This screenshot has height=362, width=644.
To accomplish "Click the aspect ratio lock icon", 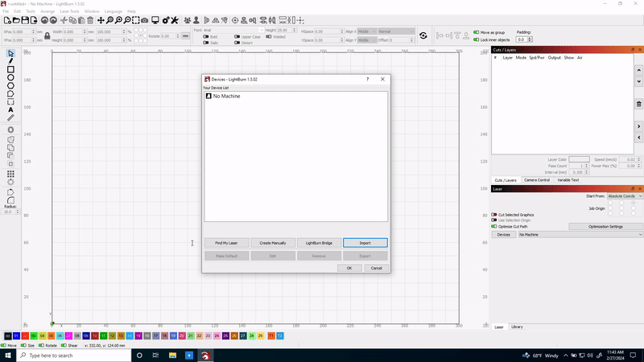I will tap(47, 36).
